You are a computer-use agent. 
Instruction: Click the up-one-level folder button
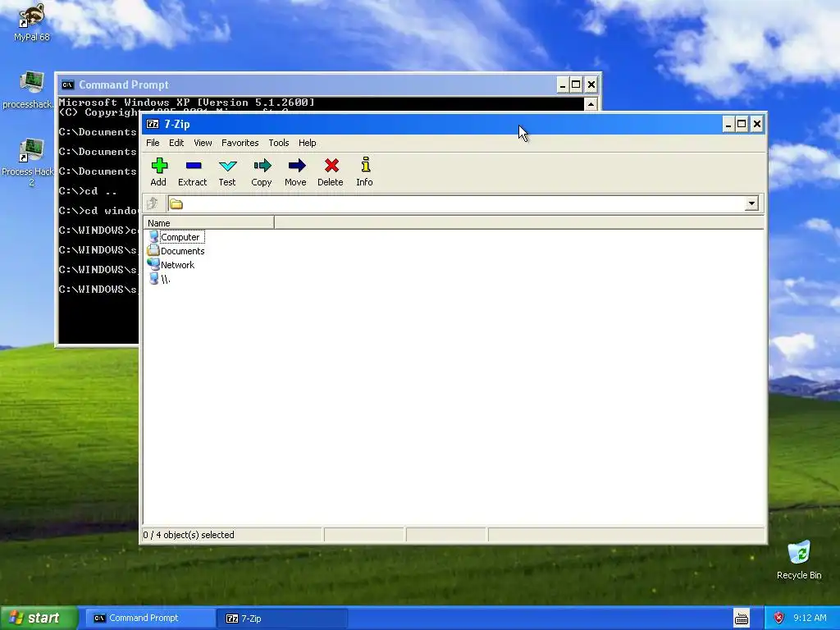[x=153, y=203]
